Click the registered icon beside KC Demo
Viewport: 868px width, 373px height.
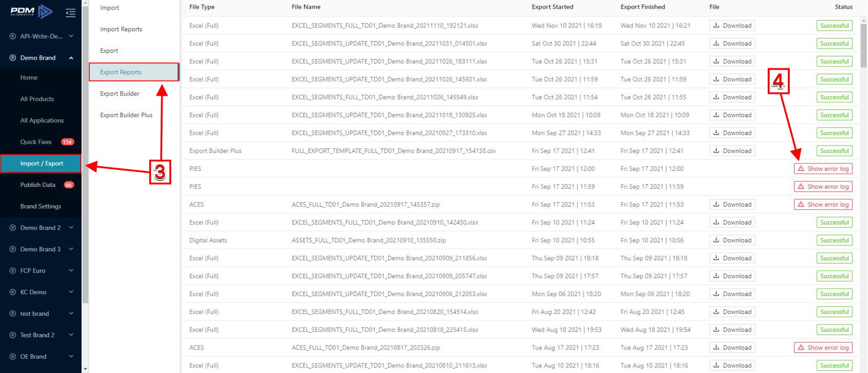click(13, 292)
